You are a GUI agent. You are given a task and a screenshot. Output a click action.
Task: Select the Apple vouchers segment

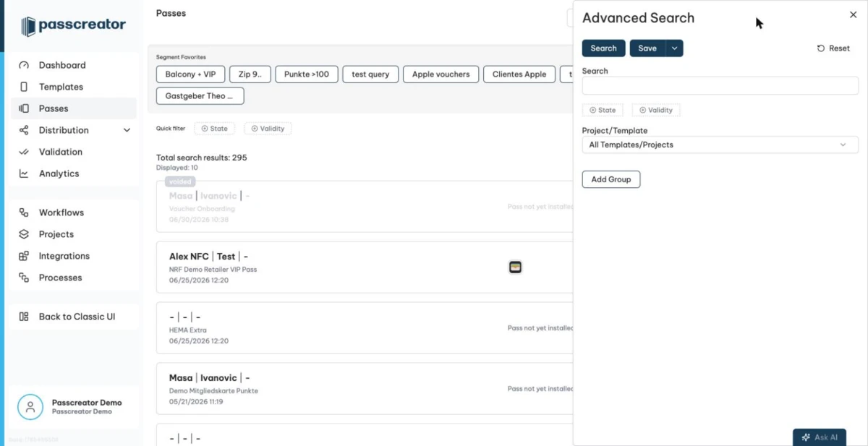(441, 74)
